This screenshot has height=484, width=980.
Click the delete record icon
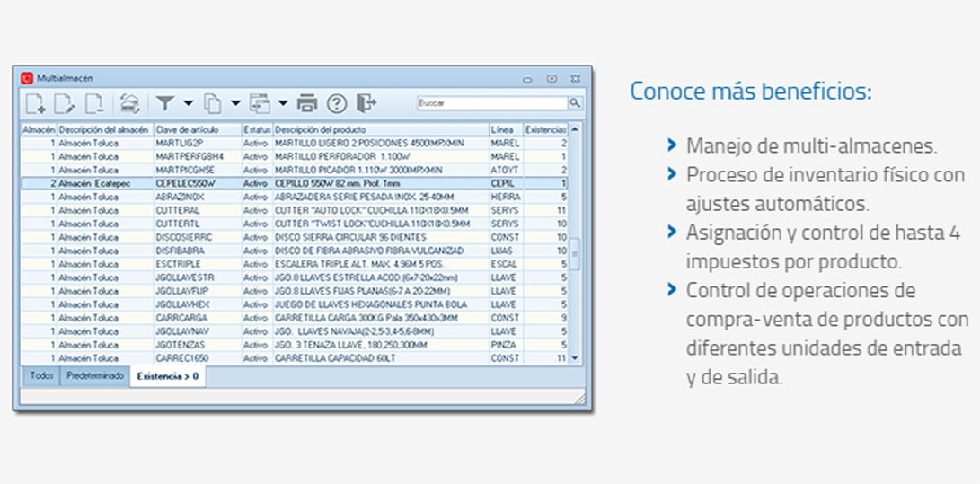(x=94, y=103)
